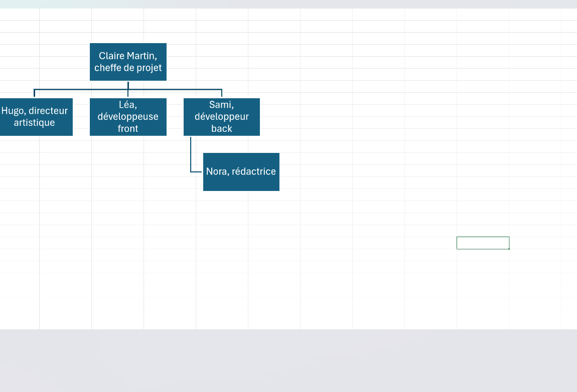Select the empty cell right of the active cell
The width and height of the screenshot is (577, 392).
point(535,243)
